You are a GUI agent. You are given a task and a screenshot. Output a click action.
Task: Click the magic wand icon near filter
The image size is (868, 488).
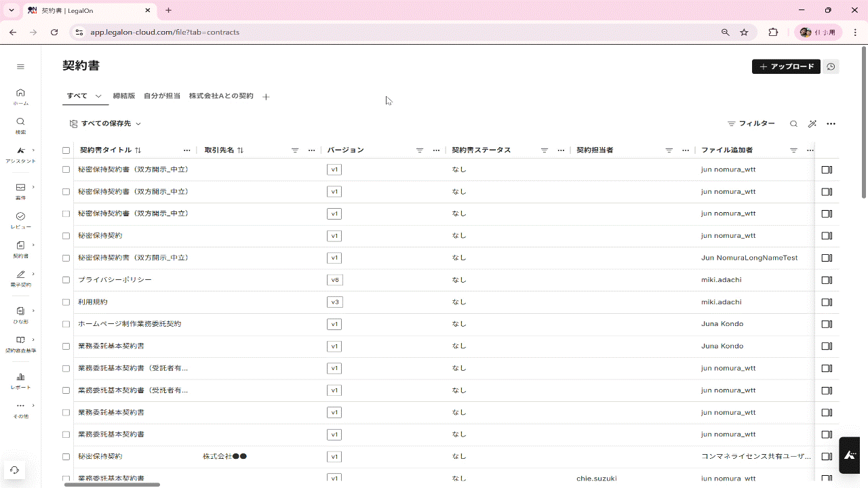coord(812,124)
